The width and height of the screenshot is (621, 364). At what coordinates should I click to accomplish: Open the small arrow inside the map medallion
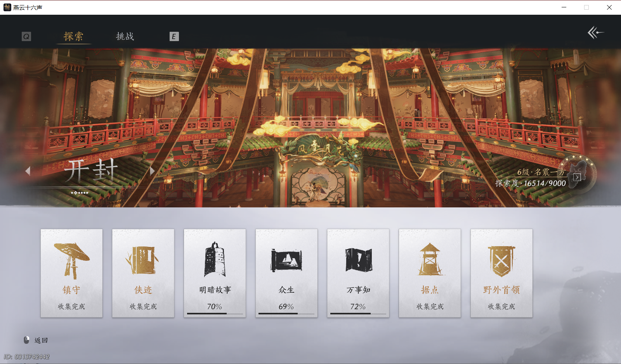[x=578, y=176]
